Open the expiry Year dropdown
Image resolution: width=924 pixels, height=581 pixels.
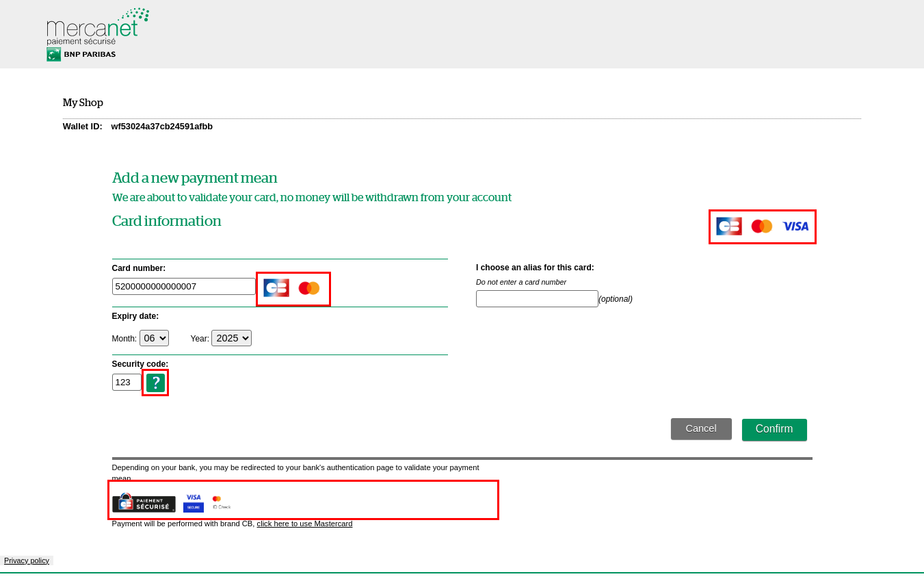[231, 337]
